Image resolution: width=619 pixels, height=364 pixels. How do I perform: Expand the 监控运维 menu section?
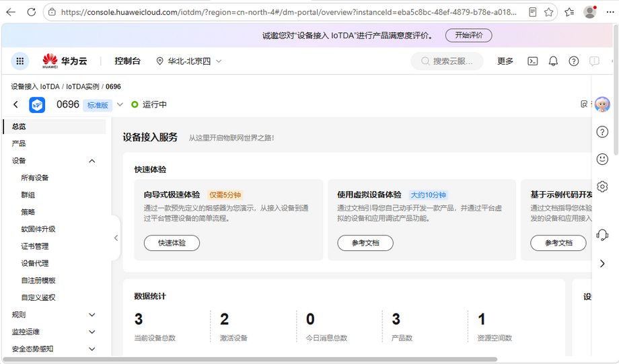click(92, 332)
